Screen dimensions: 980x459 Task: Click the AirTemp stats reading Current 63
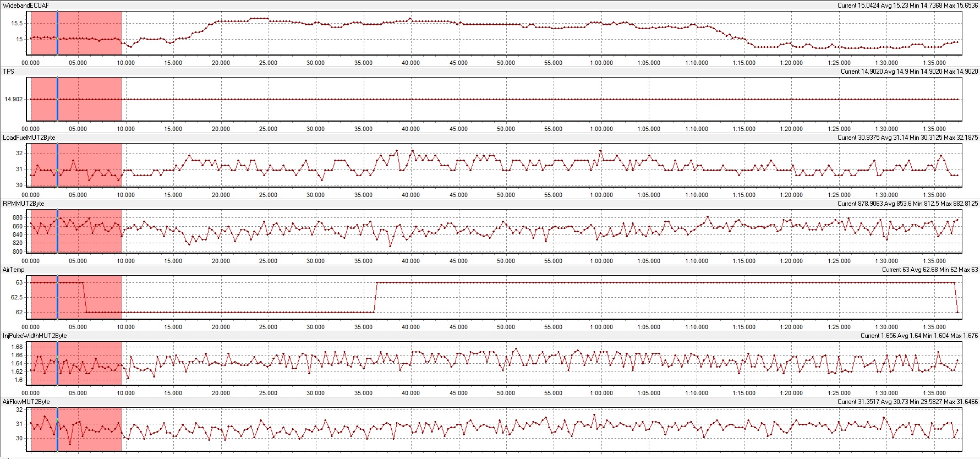coord(895,270)
